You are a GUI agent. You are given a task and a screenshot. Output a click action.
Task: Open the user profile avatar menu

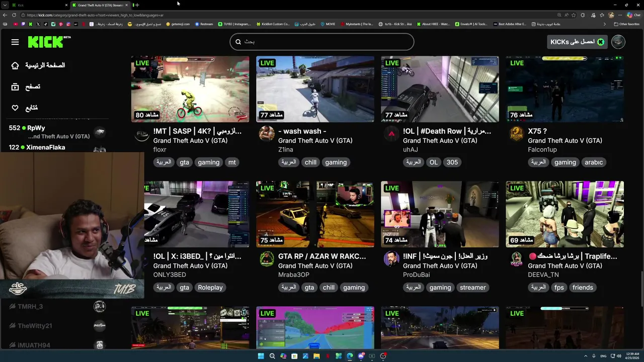coord(618,42)
